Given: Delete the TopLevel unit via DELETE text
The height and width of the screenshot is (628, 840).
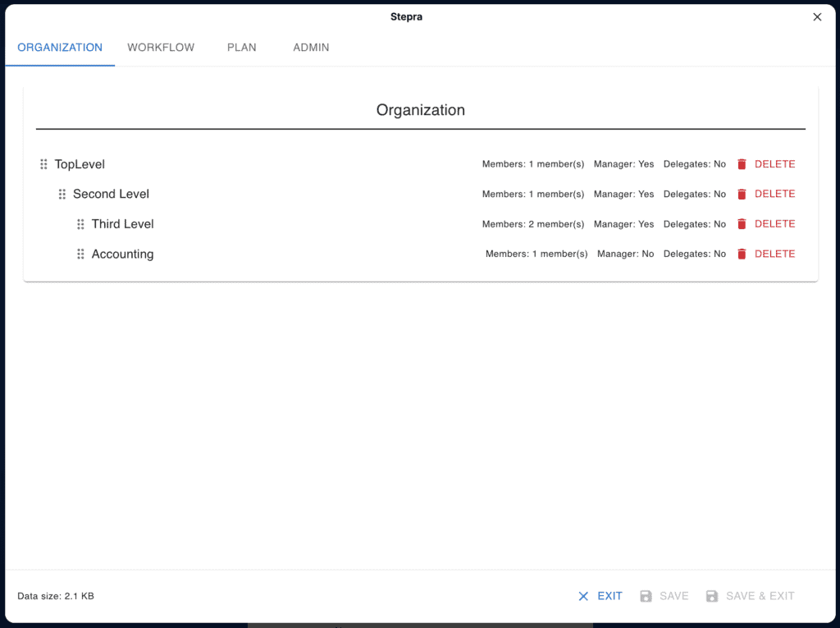Looking at the screenshot, I should click(x=774, y=164).
